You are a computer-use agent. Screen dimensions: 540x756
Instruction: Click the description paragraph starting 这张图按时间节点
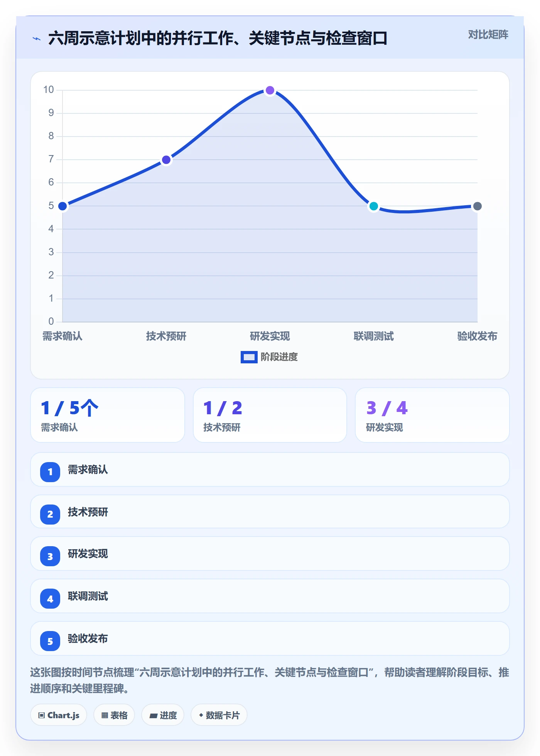click(x=270, y=680)
